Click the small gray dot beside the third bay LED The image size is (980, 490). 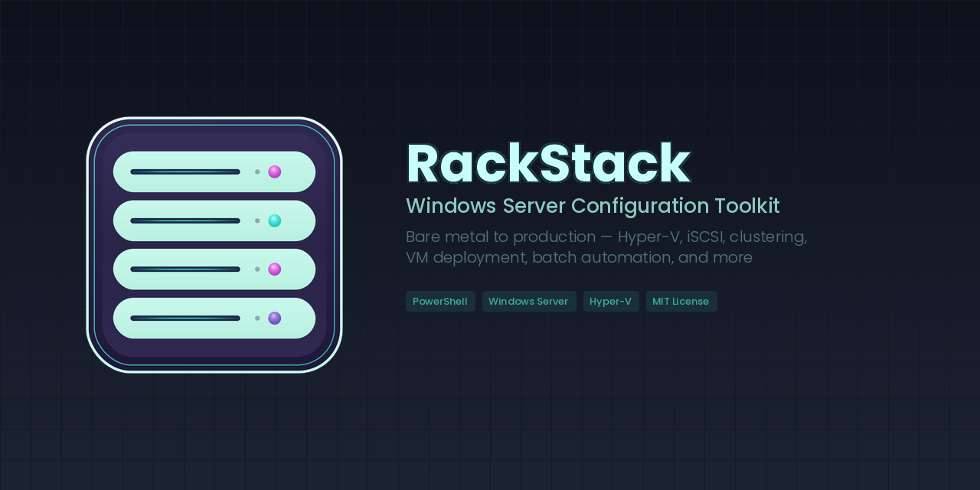256,269
